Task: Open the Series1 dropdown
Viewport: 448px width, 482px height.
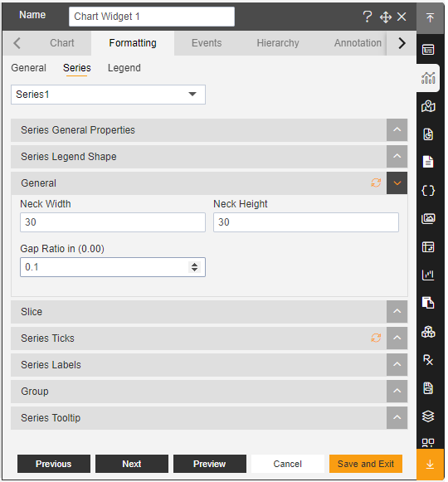Action: [108, 95]
